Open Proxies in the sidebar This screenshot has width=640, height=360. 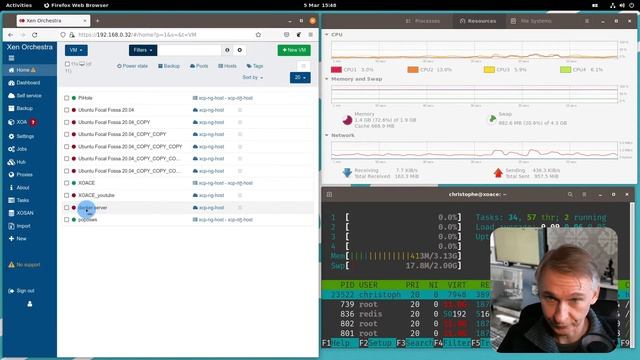coord(20,174)
